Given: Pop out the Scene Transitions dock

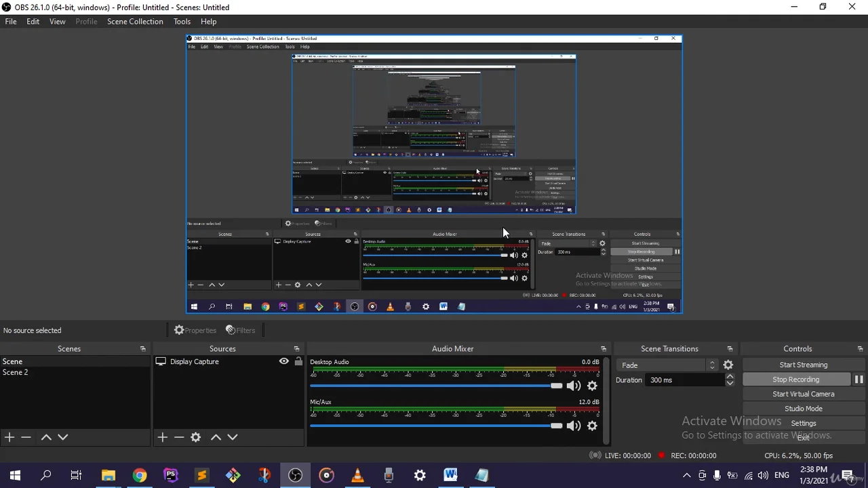Looking at the screenshot, I should tap(730, 348).
